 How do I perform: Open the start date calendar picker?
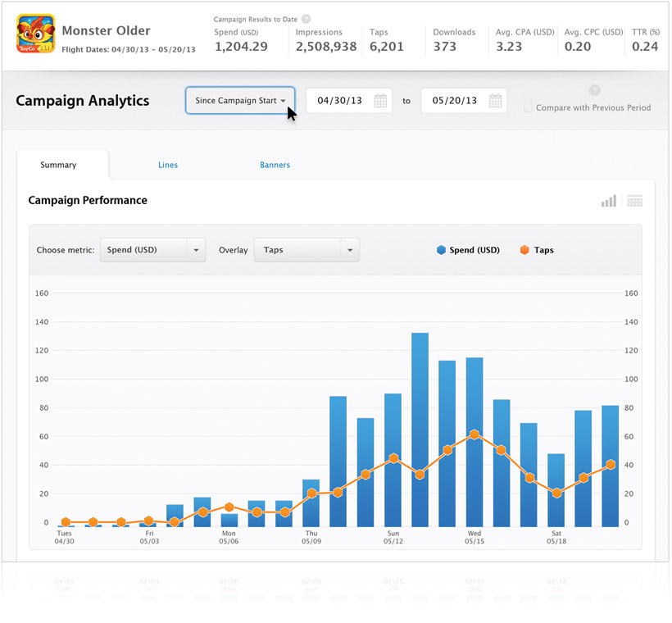click(x=380, y=101)
